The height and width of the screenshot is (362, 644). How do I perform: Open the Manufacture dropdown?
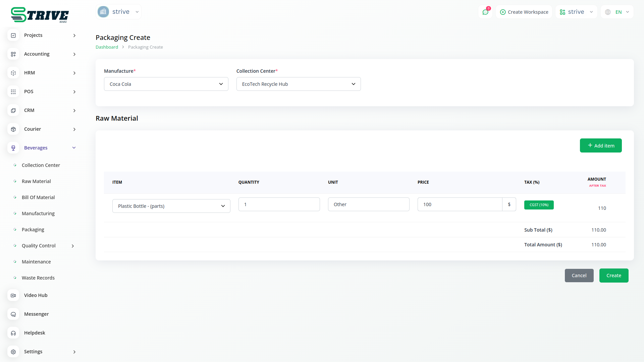click(x=166, y=84)
